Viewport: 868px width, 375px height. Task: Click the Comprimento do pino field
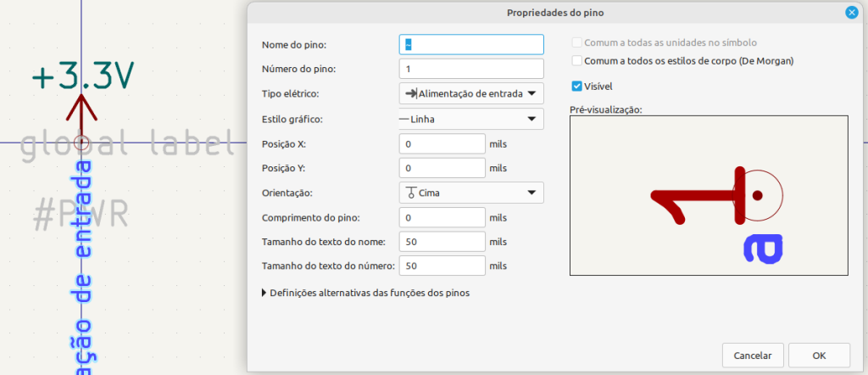tap(442, 218)
